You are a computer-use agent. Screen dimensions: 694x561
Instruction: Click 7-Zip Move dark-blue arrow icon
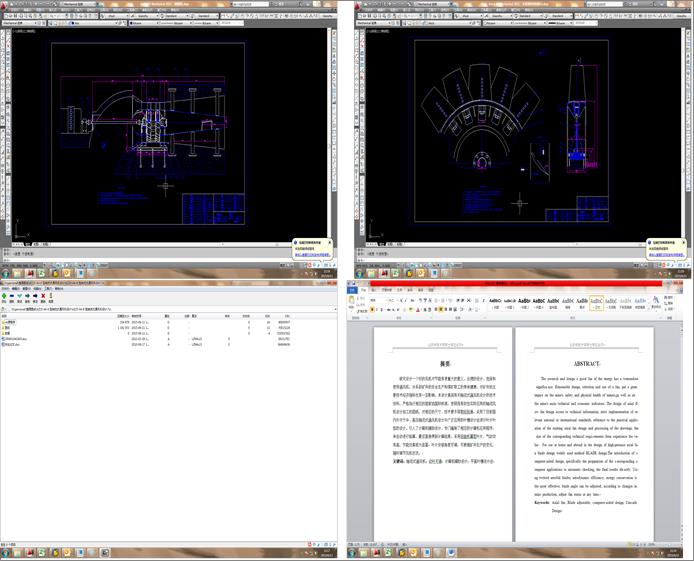pos(35,296)
